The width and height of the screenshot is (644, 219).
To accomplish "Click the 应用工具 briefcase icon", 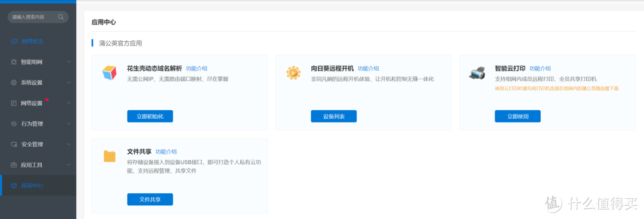I will 14,165.
